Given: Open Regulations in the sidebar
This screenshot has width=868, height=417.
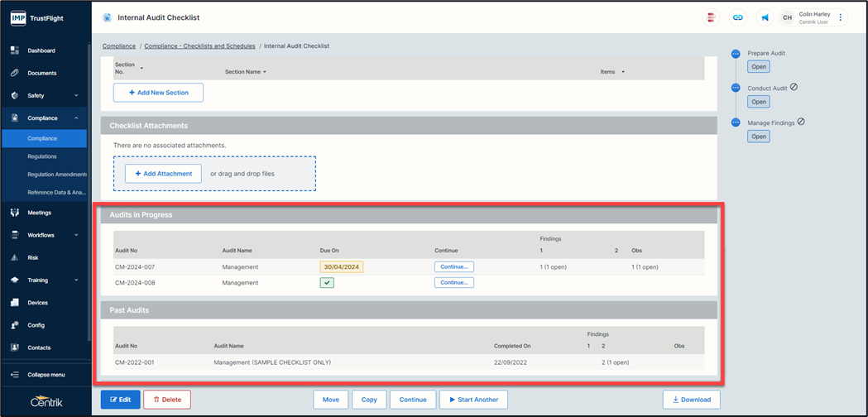Looking at the screenshot, I should click(42, 156).
